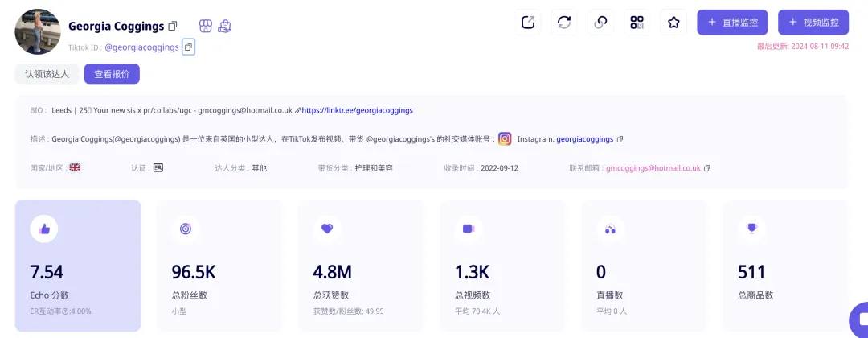868x338 pixels.
Task: Click the Georgia Coggings name heading
Action: point(117,26)
